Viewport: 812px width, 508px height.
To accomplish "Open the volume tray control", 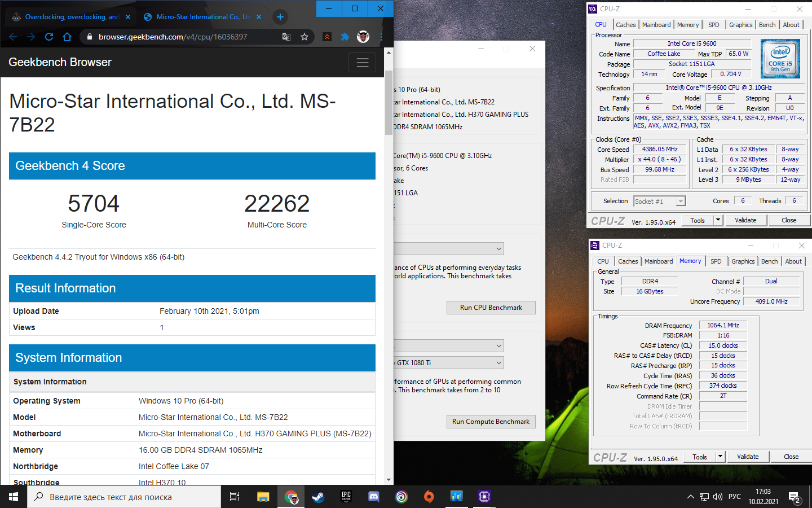I will point(717,497).
